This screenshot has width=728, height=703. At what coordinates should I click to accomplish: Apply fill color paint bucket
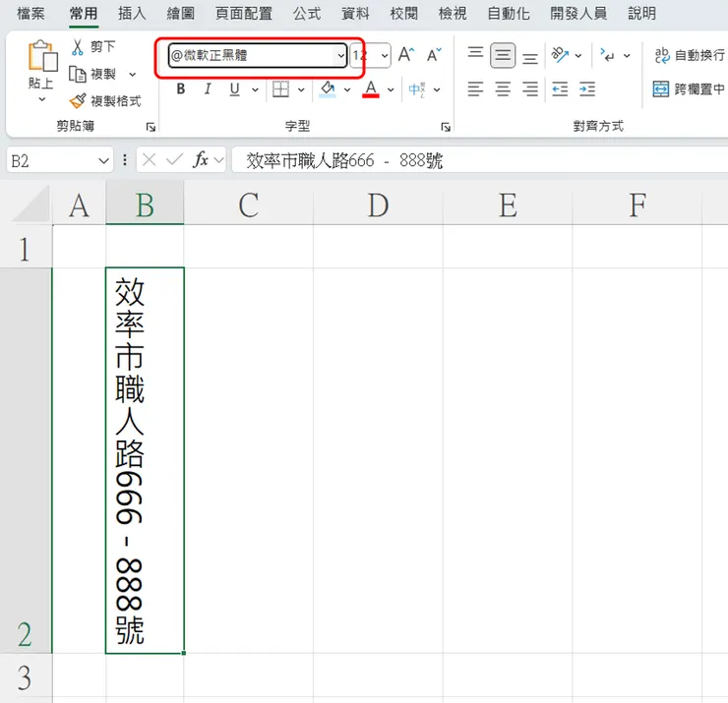[x=328, y=88]
